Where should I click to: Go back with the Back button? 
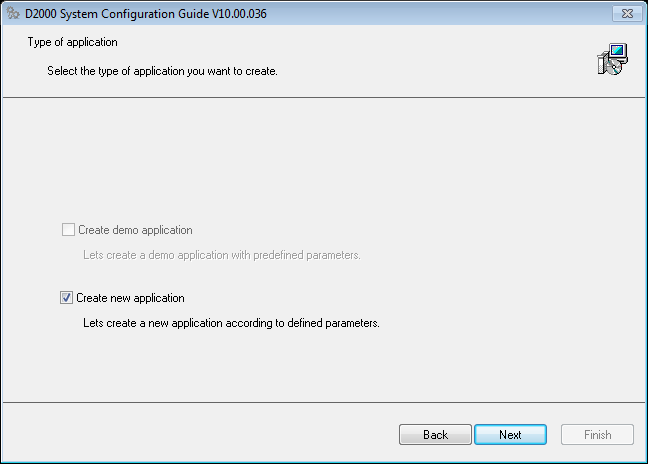(x=435, y=435)
